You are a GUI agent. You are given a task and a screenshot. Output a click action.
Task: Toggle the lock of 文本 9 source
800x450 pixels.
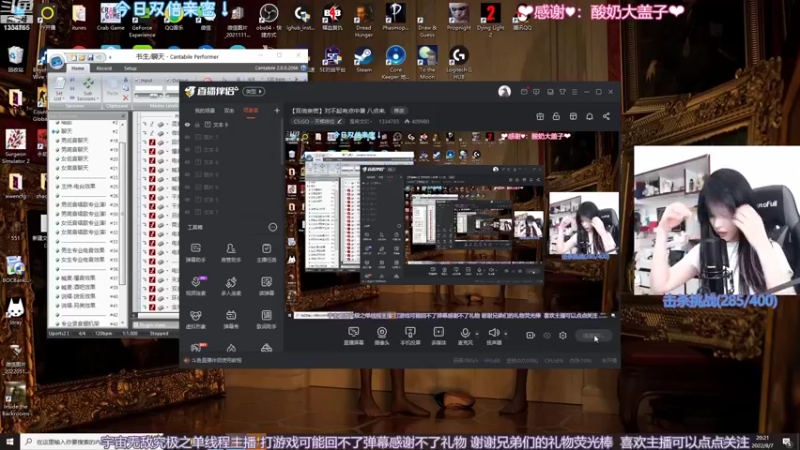point(197,124)
